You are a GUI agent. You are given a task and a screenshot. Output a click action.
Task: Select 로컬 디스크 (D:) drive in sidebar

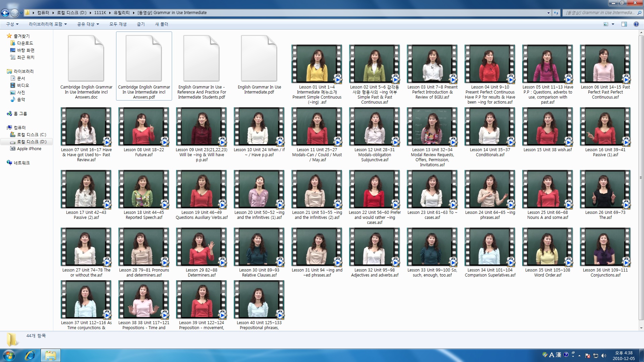[x=32, y=142]
